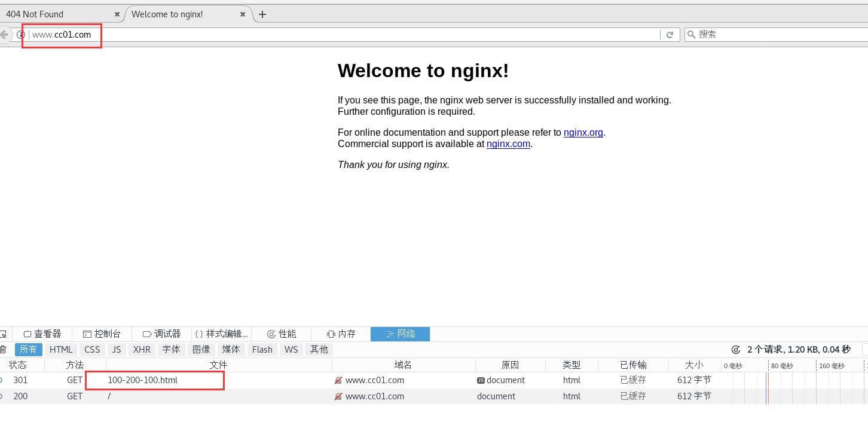Sort by 类型 column header

571,365
